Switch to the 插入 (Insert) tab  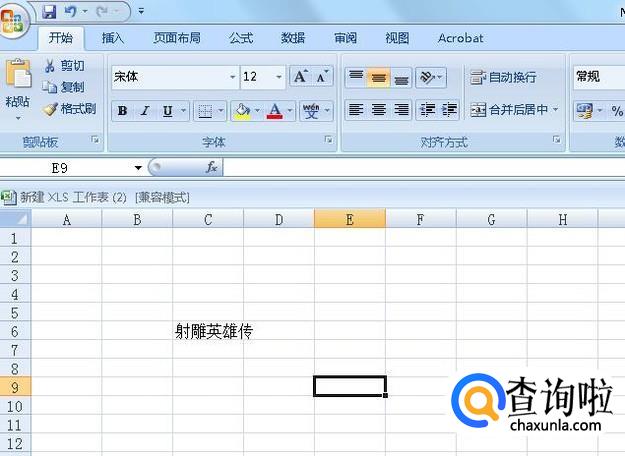click(113, 38)
